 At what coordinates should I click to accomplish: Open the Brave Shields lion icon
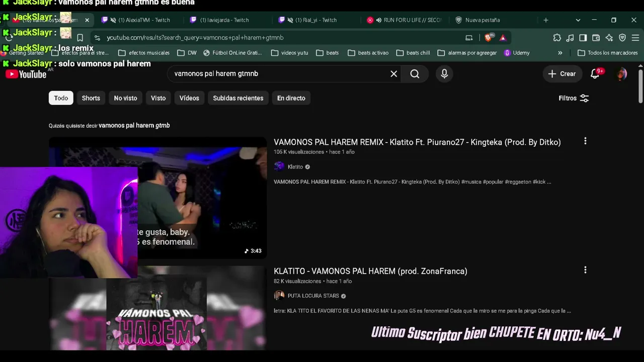coord(489,38)
